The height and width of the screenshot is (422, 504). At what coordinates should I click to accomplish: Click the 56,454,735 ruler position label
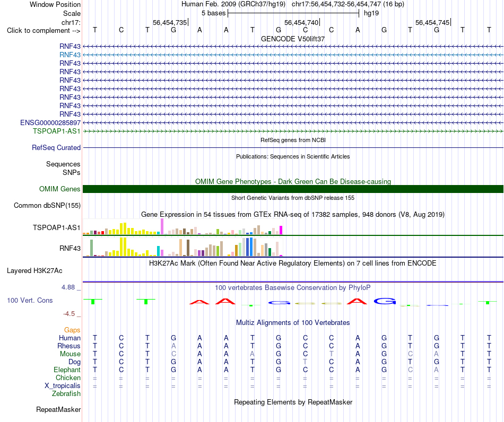(170, 22)
